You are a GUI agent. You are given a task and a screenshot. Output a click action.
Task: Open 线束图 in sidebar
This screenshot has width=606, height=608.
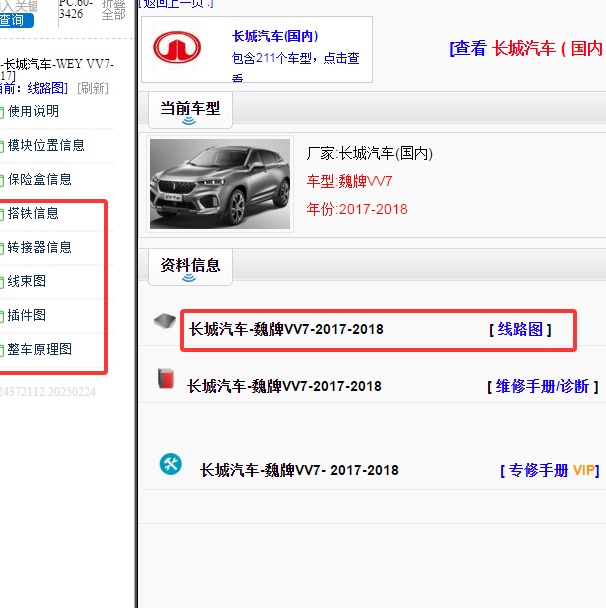coord(27,282)
